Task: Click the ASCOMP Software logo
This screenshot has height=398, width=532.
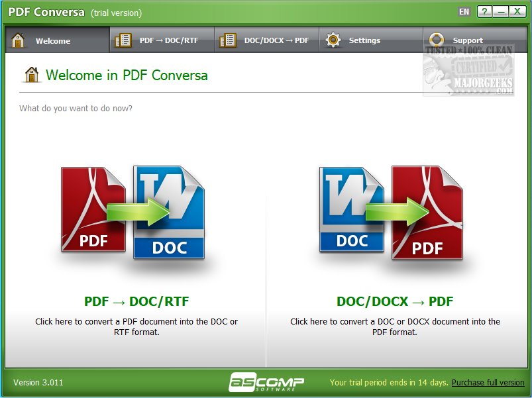Action: (x=266, y=383)
